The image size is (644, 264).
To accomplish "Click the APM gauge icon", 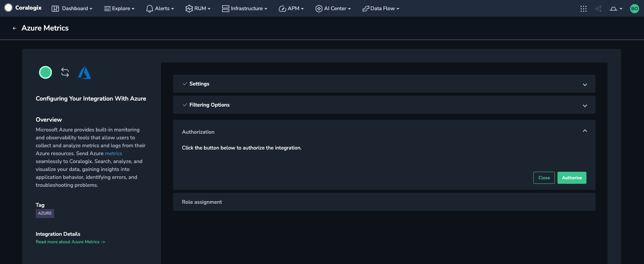I will 283,9.
